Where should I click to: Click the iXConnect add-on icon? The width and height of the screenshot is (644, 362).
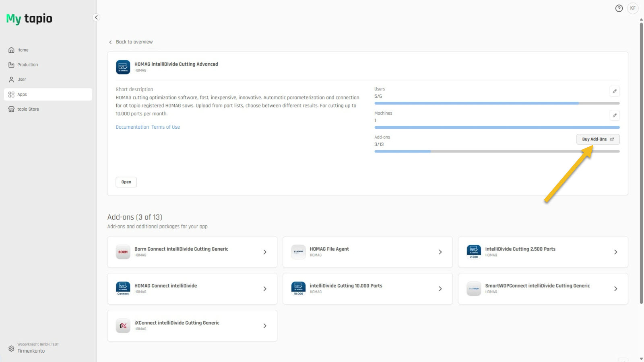pos(123,326)
